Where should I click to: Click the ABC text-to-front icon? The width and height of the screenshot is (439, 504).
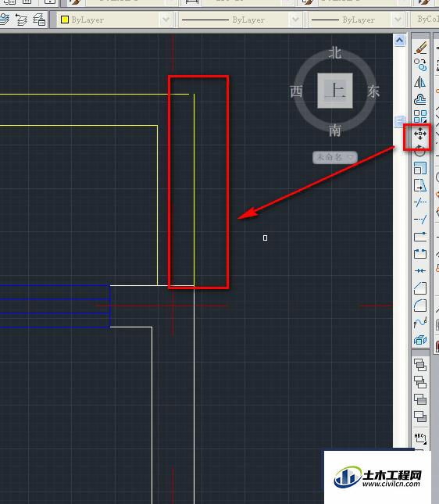(420, 438)
